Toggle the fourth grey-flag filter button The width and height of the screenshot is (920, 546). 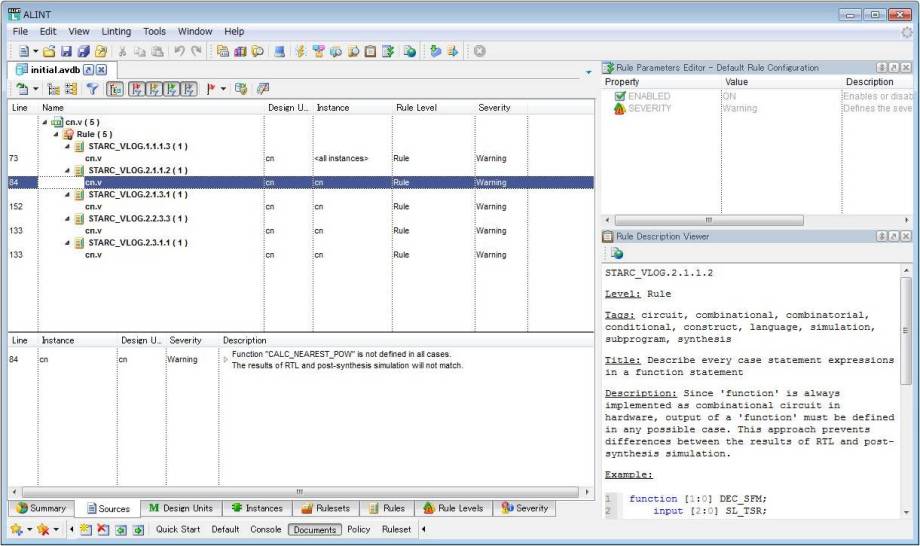click(x=188, y=89)
